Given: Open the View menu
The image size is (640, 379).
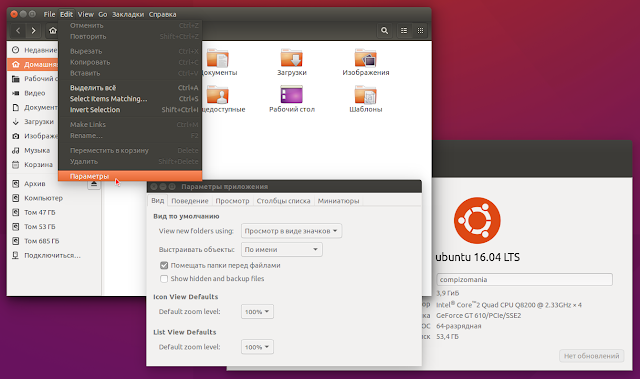Looking at the screenshot, I should coord(86,14).
